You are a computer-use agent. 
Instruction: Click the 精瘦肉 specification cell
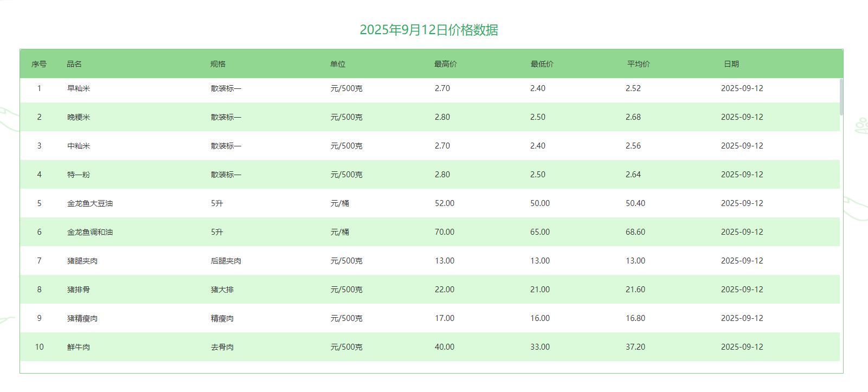(222, 318)
